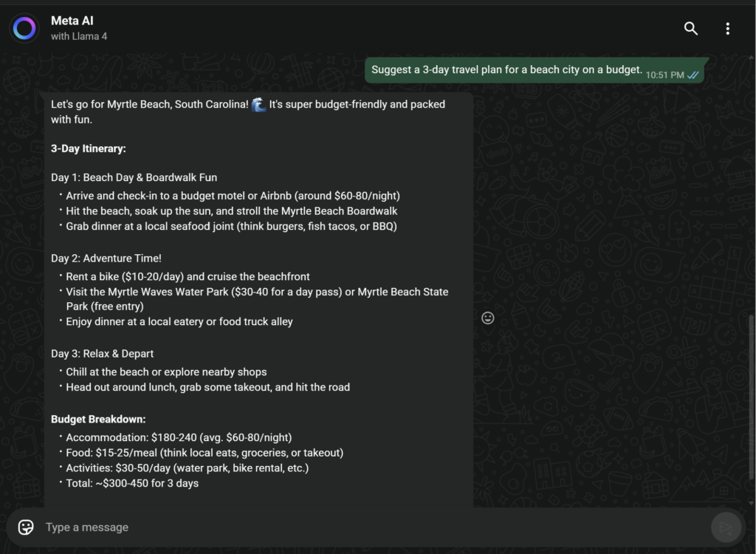This screenshot has height=554, width=756.
Task: Select the sent "Suggest a 3-day travel plan" message
Action: click(506, 70)
